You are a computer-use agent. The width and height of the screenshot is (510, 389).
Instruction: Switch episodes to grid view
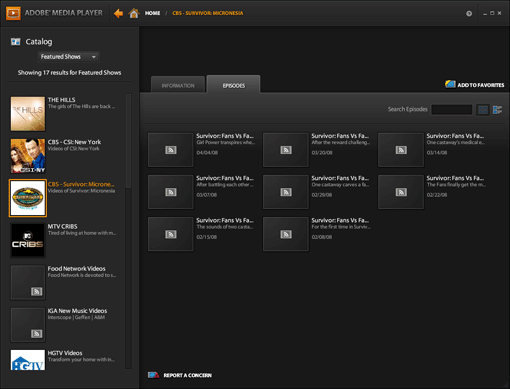[483, 110]
